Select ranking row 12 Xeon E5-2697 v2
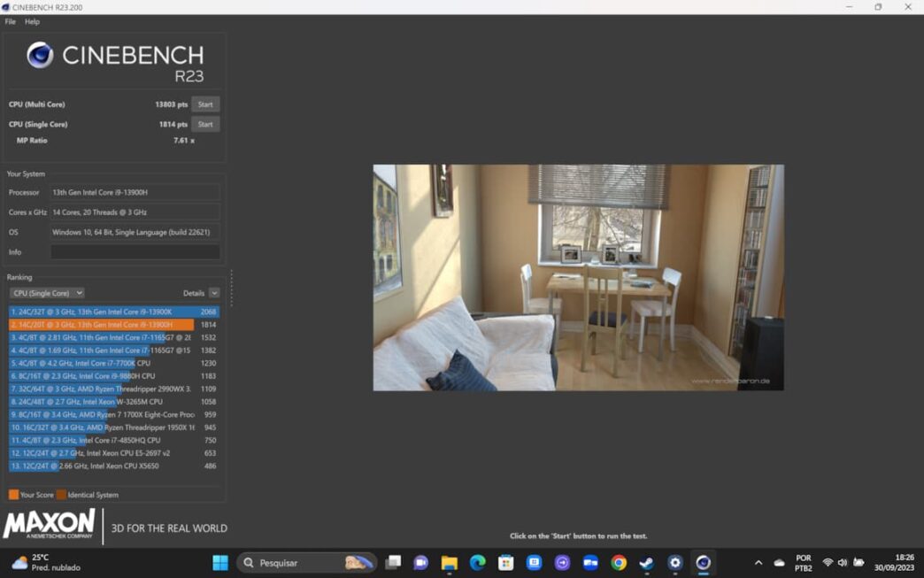 (114, 453)
